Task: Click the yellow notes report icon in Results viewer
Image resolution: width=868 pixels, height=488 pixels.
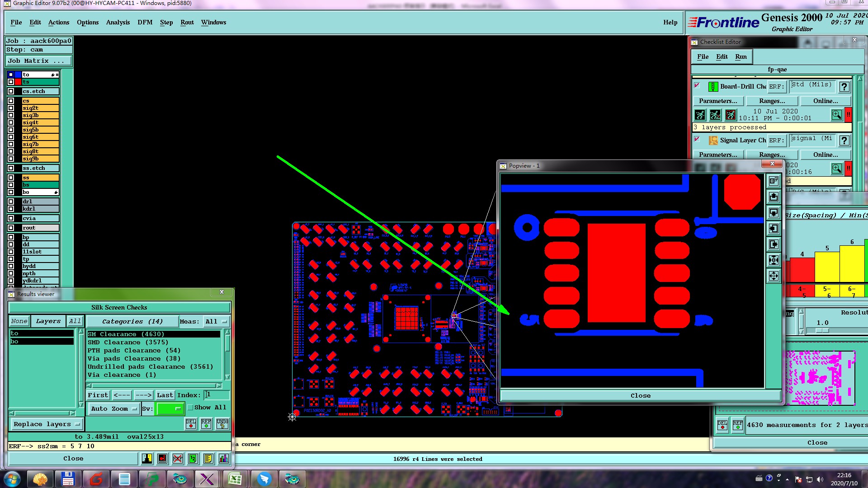Action: (x=208, y=459)
